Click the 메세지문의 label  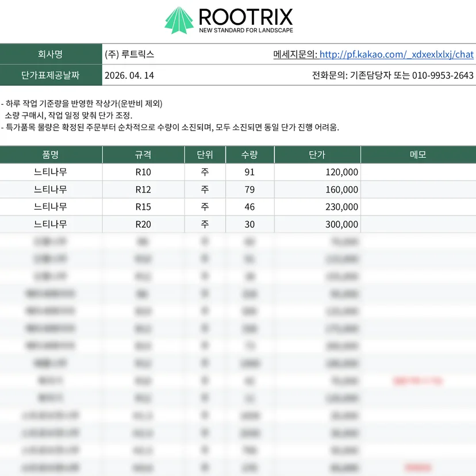click(295, 55)
